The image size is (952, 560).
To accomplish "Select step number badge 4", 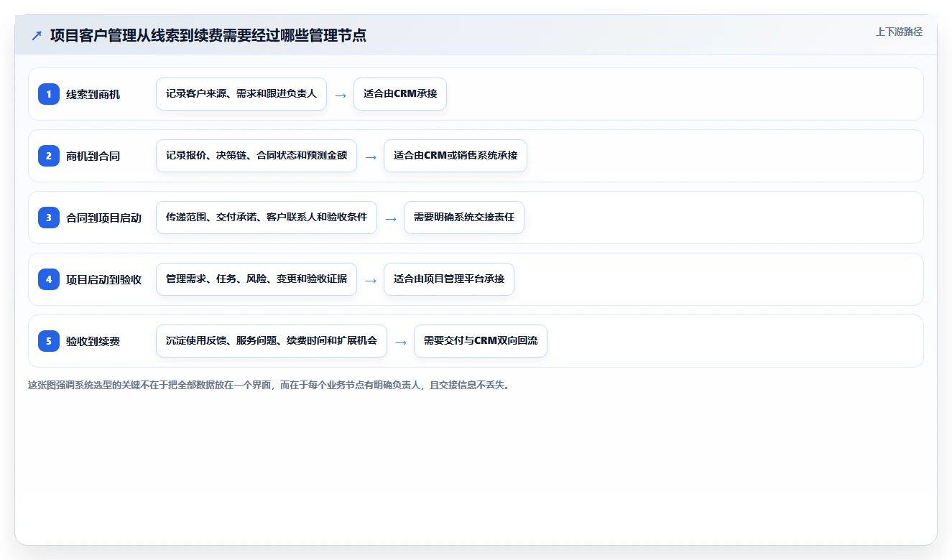I will [49, 279].
